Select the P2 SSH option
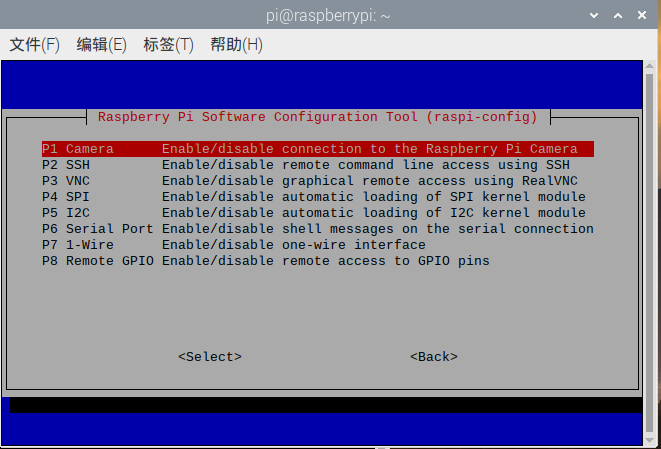This screenshot has width=661, height=449. pos(318,165)
